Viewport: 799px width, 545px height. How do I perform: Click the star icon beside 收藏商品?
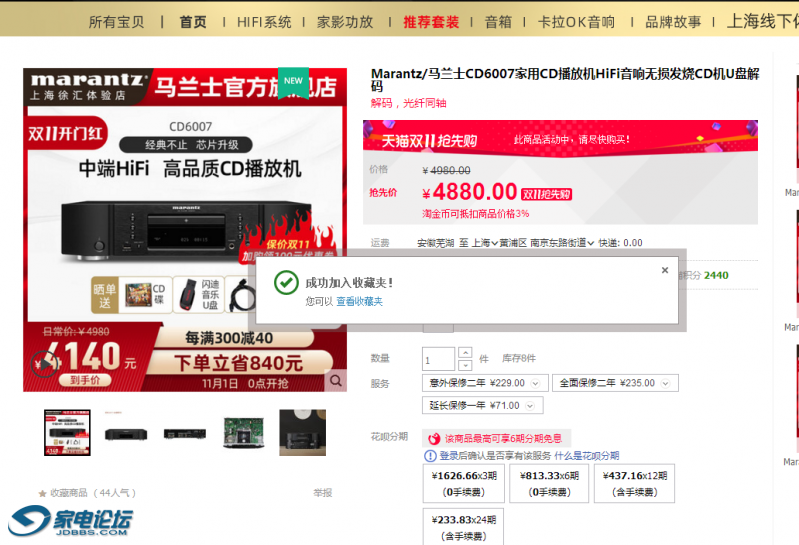pos(42,493)
